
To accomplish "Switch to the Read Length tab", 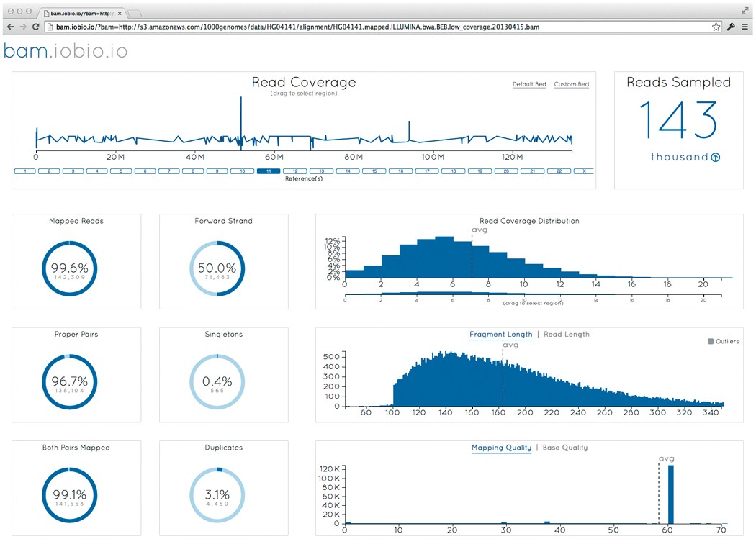I will click(566, 334).
